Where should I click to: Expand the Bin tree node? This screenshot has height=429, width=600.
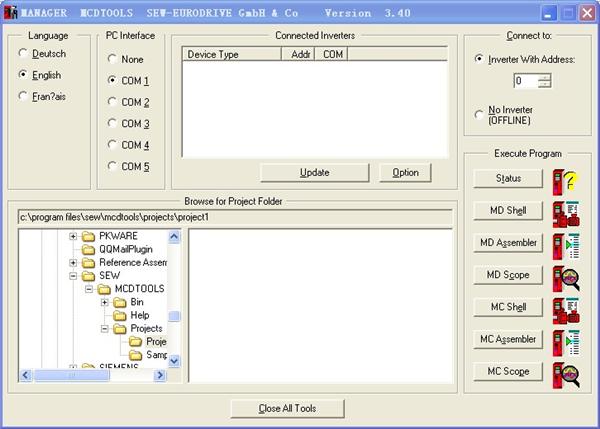(104, 303)
